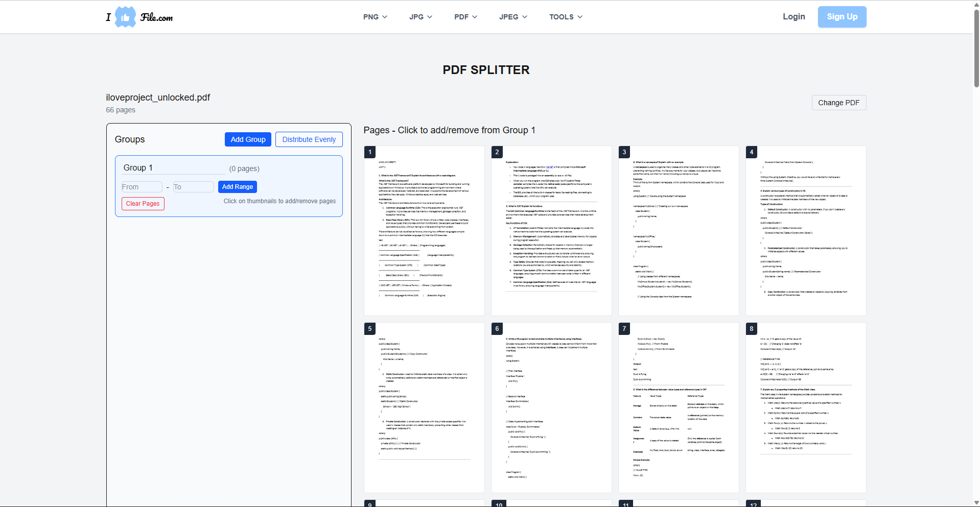
Task: Click the Login link
Action: 793,16
